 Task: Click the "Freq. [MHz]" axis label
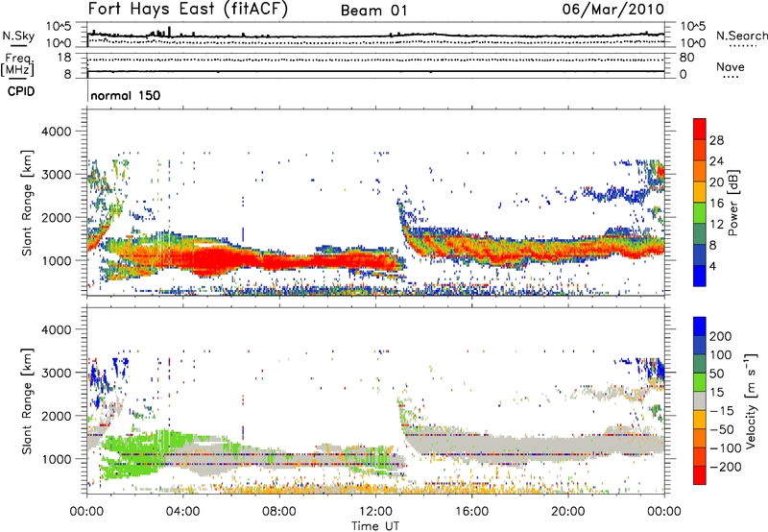coord(17,65)
